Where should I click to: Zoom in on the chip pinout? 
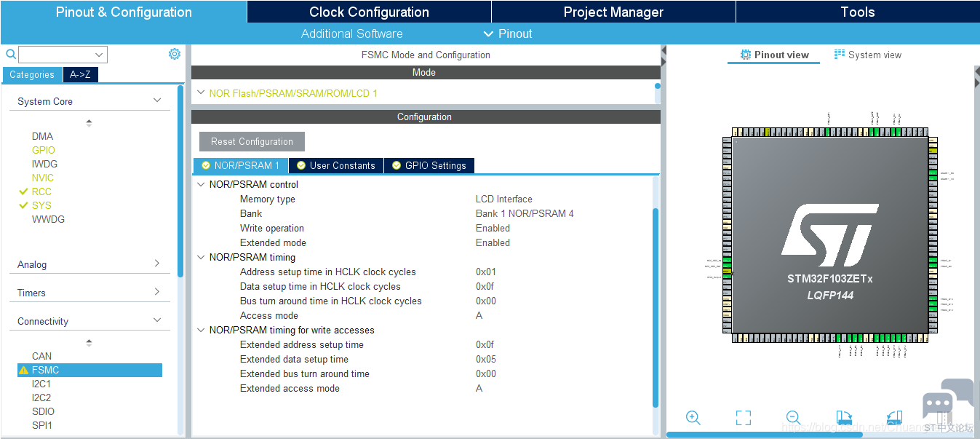(x=693, y=418)
